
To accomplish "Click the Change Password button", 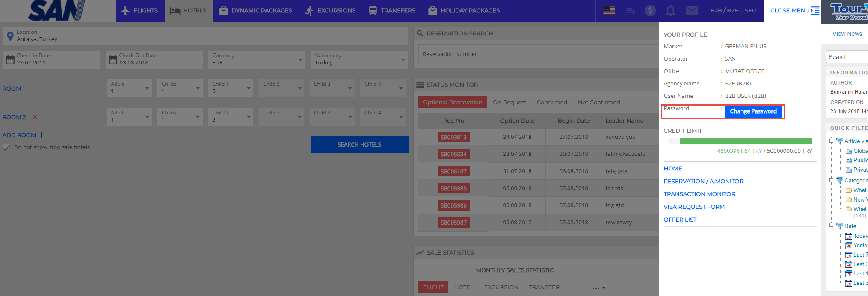I will pos(753,111).
